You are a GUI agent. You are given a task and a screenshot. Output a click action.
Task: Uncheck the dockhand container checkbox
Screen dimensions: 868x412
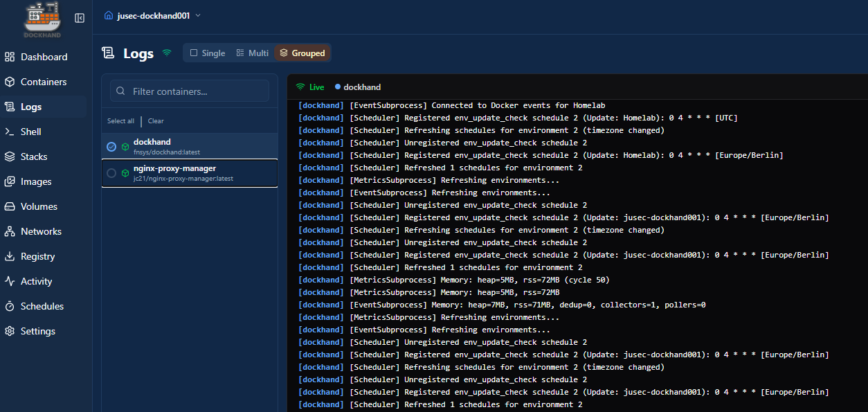pyautogui.click(x=111, y=147)
